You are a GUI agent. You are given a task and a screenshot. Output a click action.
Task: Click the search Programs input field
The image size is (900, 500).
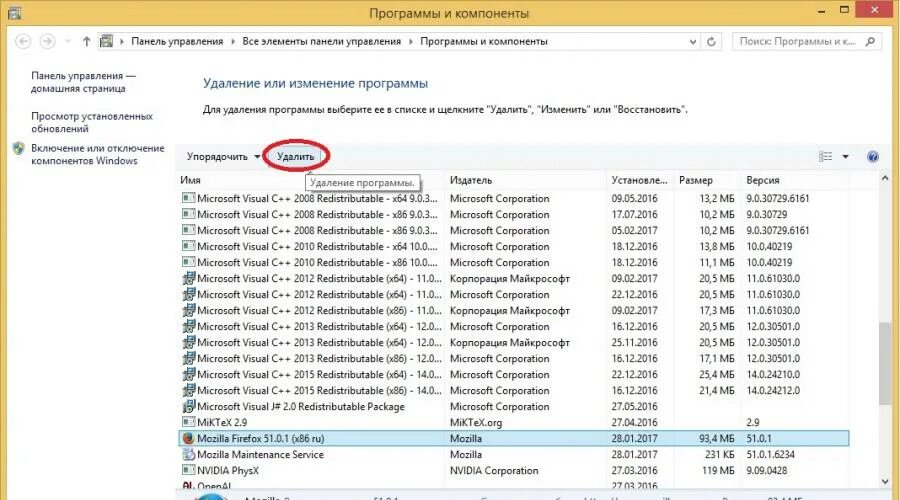(x=798, y=41)
